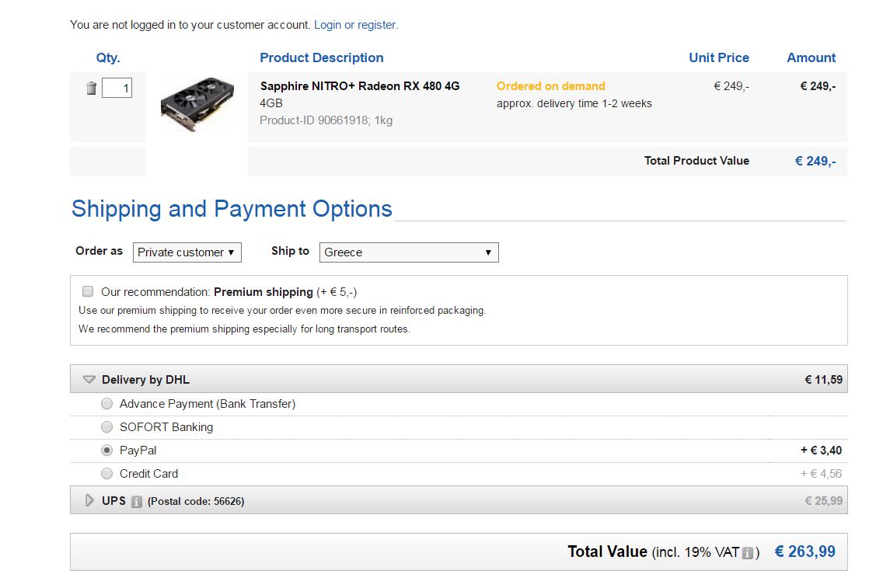Viewport: 876px width, 588px height.
Task: Click the UPS price € 25,99
Action: click(x=823, y=501)
